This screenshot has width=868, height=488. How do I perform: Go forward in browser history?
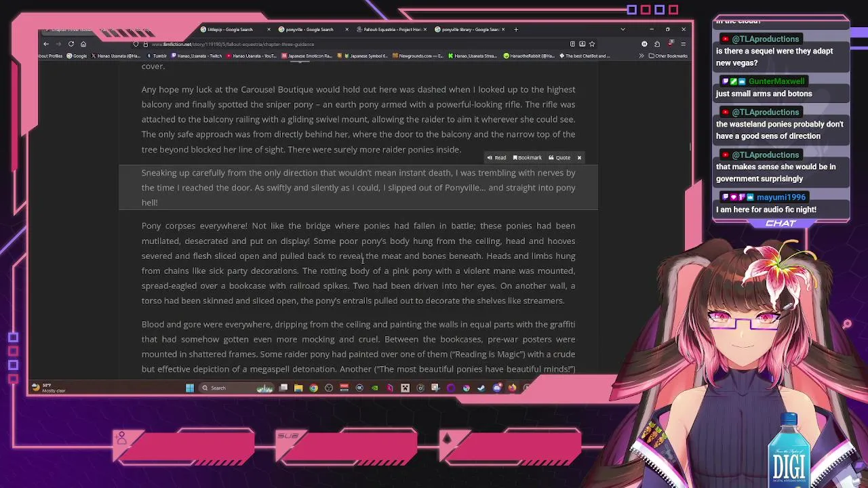click(x=58, y=44)
